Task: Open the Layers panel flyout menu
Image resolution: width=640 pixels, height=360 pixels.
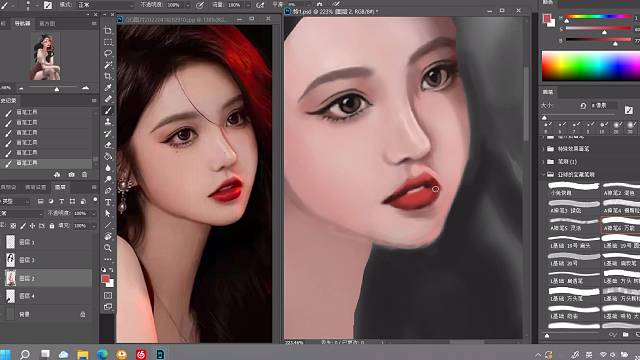Action: tap(94, 187)
